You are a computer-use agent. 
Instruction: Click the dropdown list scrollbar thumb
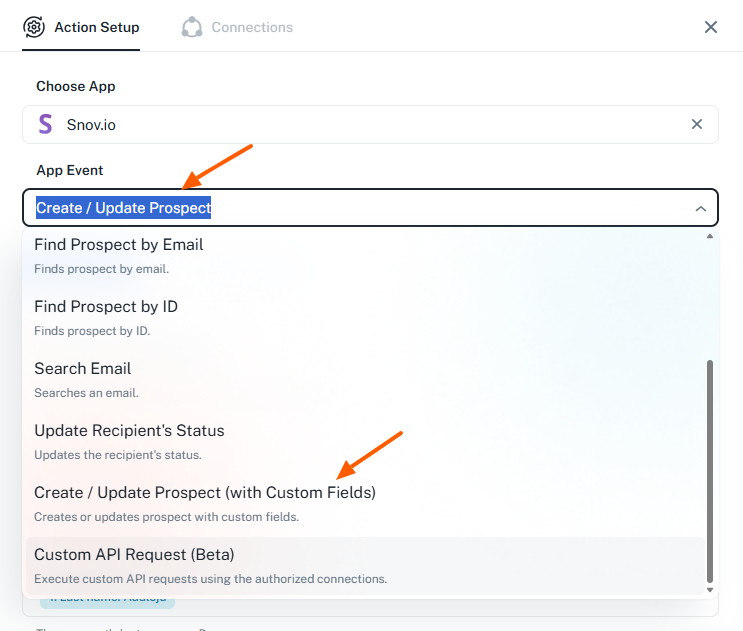coord(710,471)
